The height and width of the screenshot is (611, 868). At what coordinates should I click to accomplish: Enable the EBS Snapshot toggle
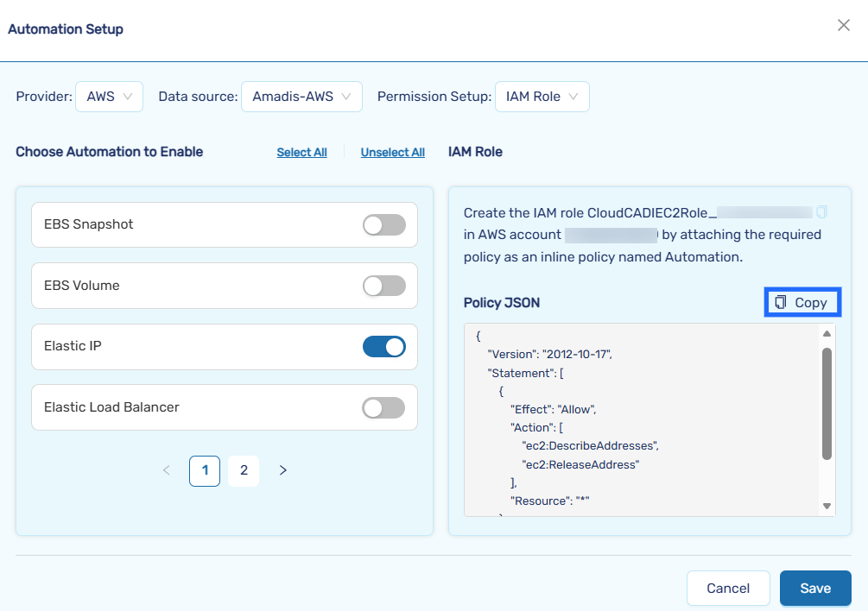(x=383, y=225)
